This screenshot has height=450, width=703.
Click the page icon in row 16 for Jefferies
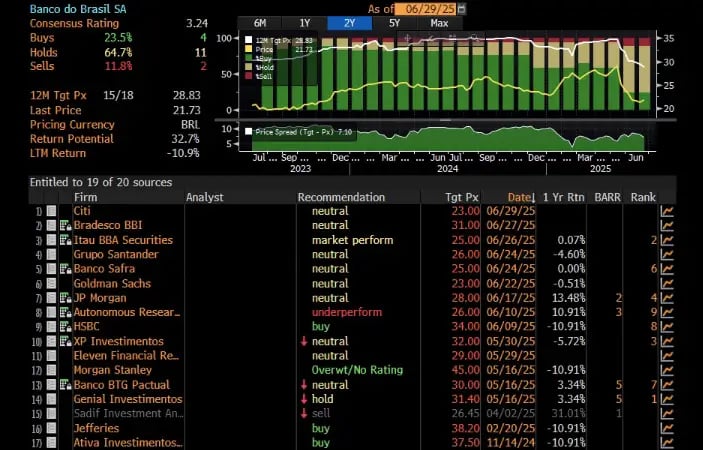(52, 428)
